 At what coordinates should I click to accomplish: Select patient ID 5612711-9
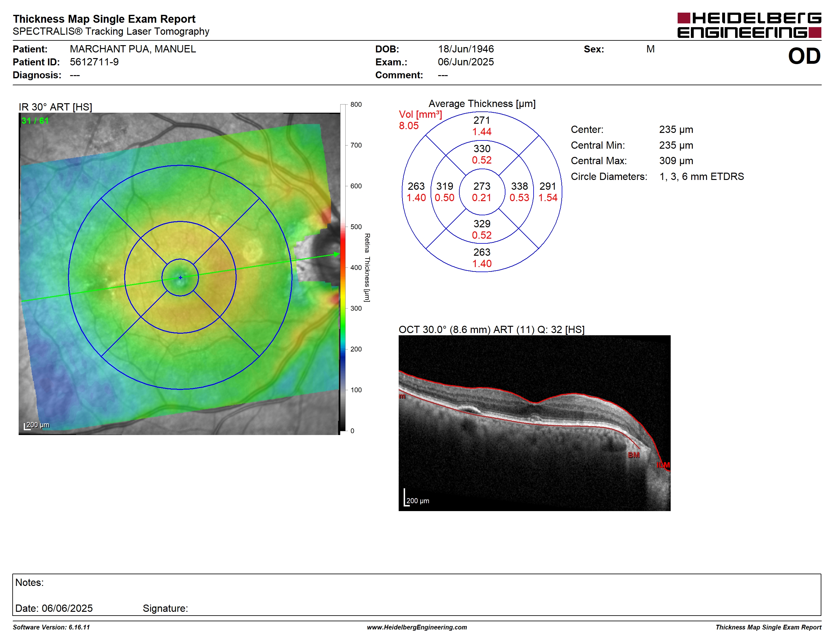click(94, 62)
